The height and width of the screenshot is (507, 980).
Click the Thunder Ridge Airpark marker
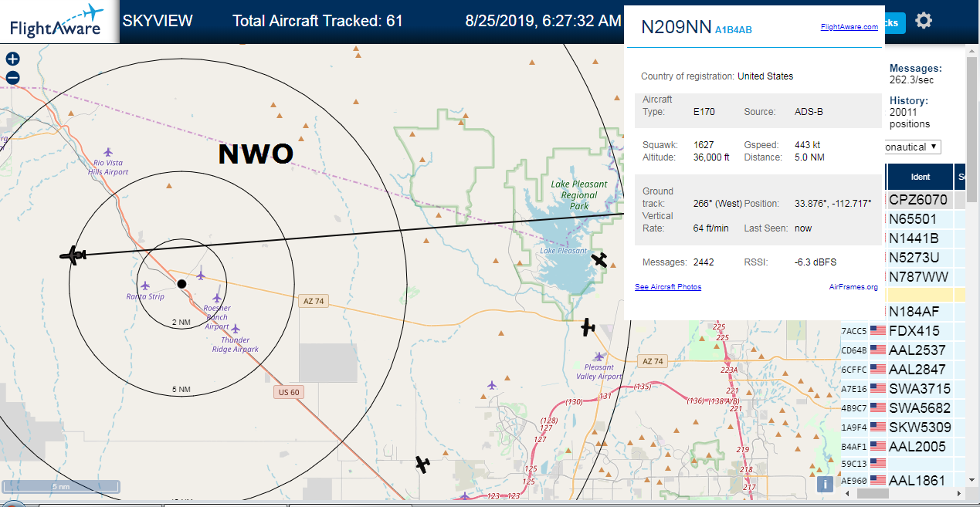pyautogui.click(x=236, y=328)
